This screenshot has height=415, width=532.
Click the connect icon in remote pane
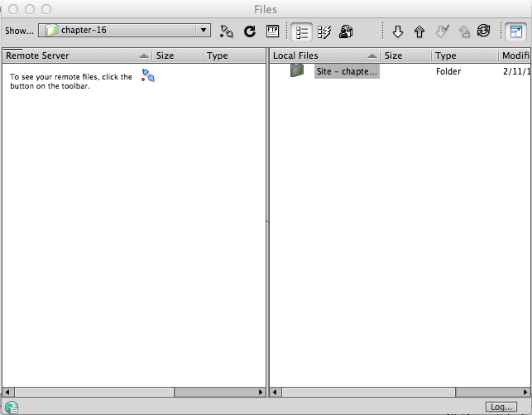pos(148,76)
